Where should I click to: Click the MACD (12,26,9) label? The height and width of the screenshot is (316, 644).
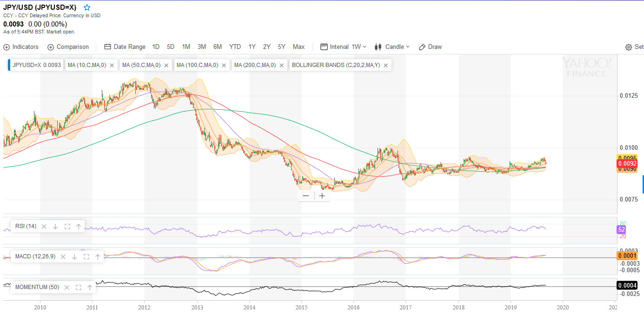[x=35, y=256]
